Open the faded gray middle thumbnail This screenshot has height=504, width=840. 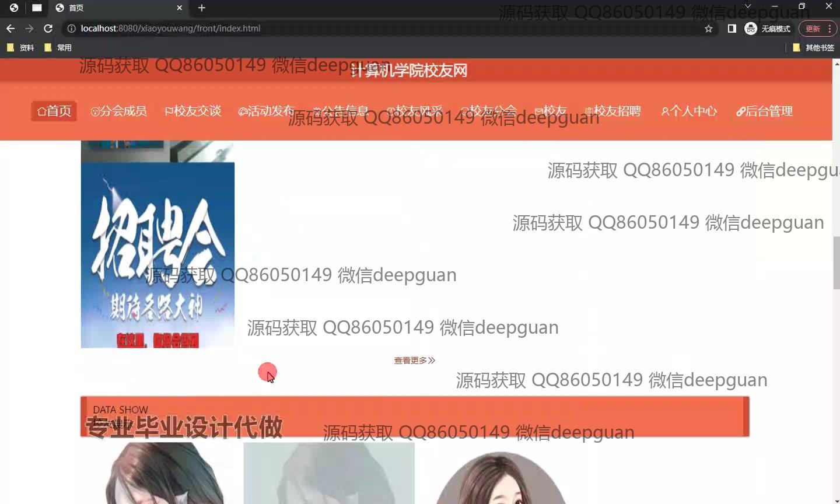click(329, 473)
